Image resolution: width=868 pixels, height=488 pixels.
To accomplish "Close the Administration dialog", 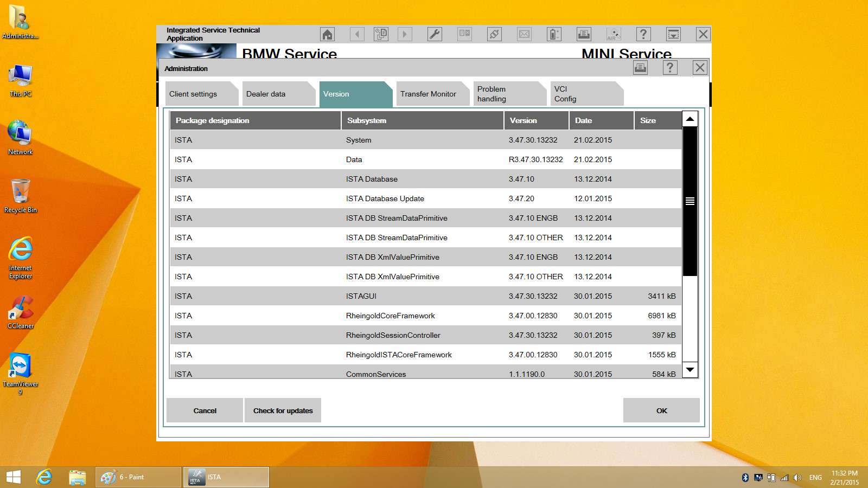I will tap(700, 68).
